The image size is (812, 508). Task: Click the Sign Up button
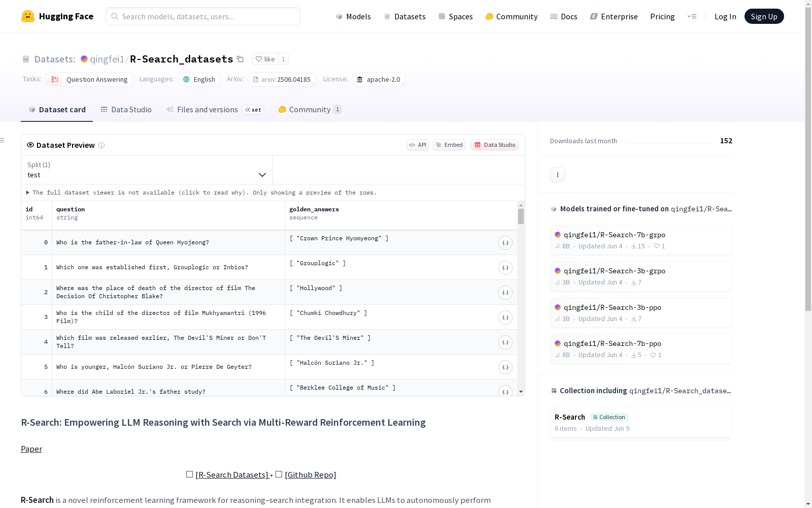click(x=764, y=16)
